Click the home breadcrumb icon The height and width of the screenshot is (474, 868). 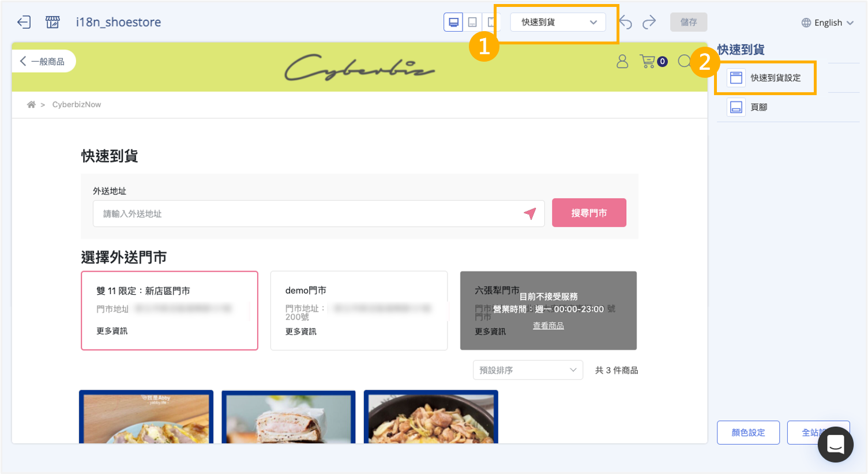pyautogui.click(x=31, y=104)
